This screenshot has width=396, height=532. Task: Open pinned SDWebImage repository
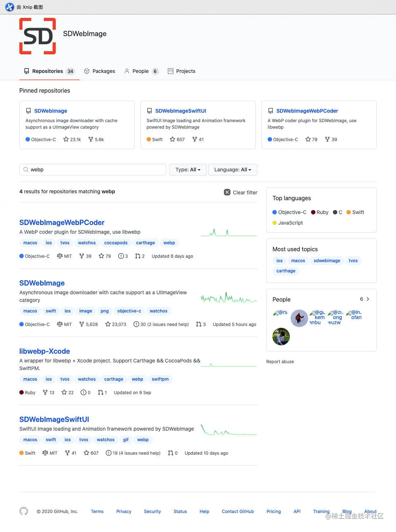click(51, 111)
